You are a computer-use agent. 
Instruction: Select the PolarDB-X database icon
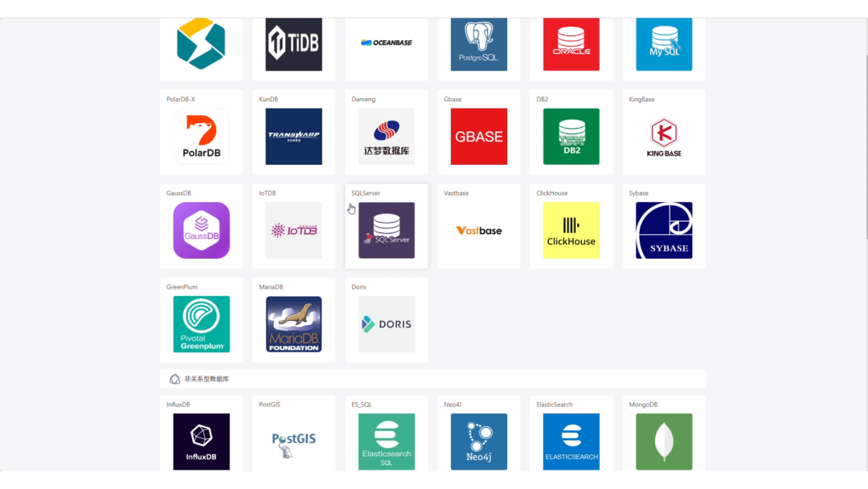click(x=202, y=136)
